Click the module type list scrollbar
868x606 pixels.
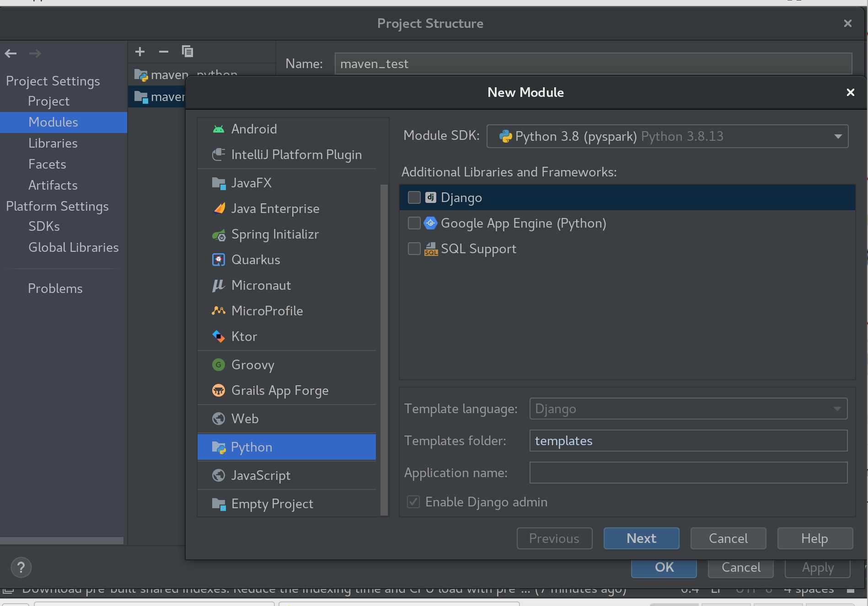[384, 350]
